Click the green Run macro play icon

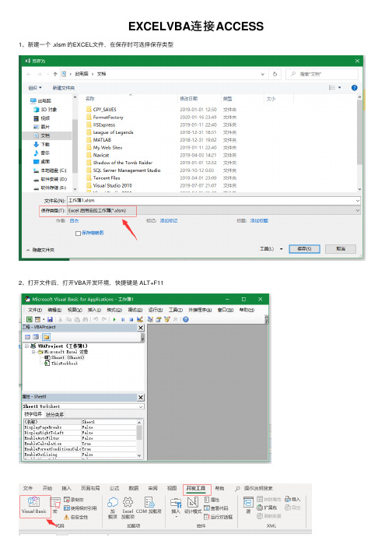click(x=114, y=319)
